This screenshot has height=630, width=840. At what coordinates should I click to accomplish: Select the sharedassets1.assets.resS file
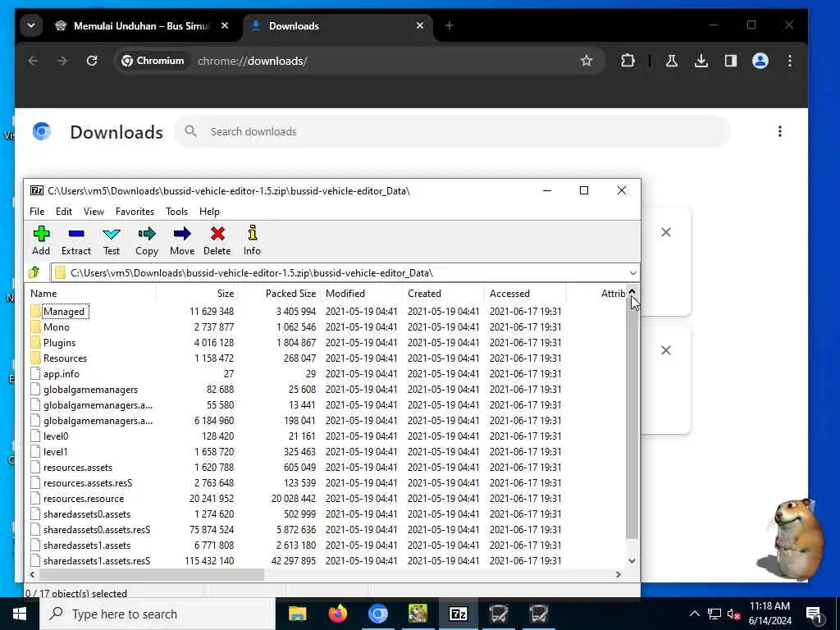pos(97,561)
